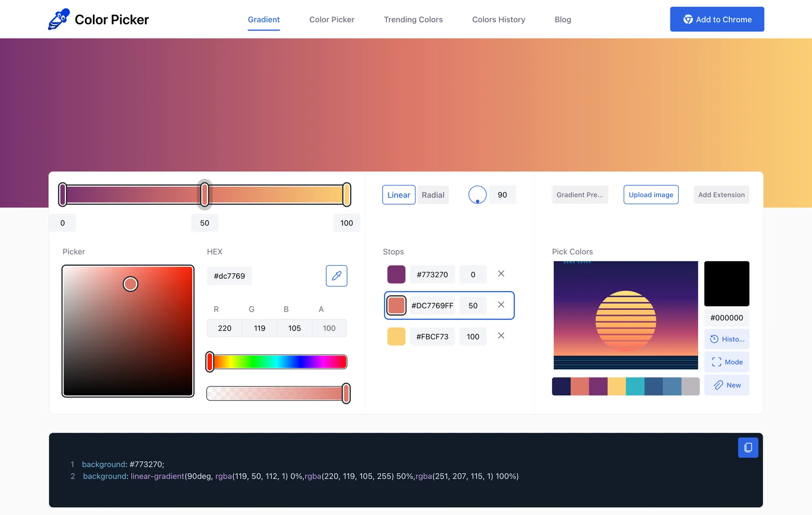Click the sunset demo cover image
The height and width of the screenshot is (515, 812).
(626, 315)
